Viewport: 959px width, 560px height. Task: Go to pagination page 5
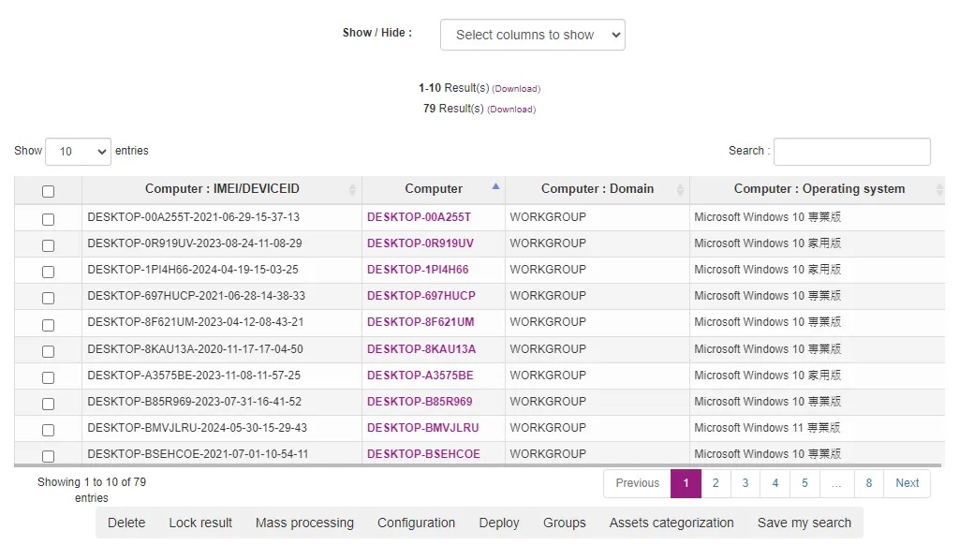pyautogui.click(x=804, y=483)
